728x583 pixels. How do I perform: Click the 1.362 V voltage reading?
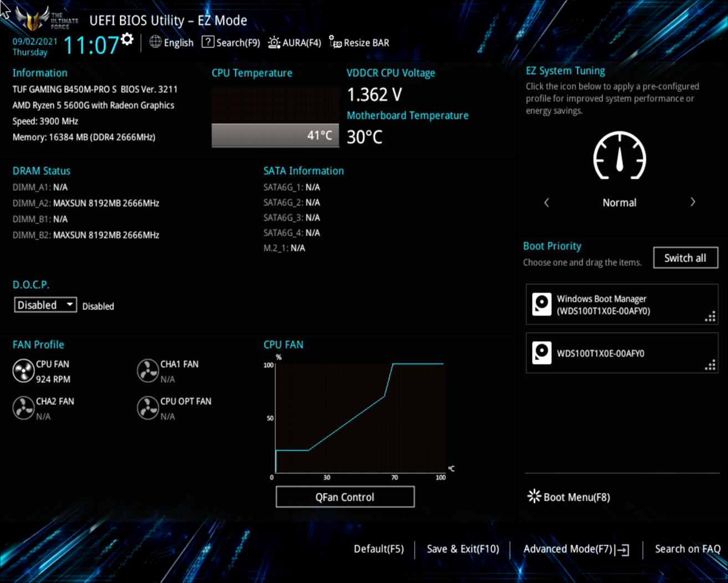(x=374, y=95)
